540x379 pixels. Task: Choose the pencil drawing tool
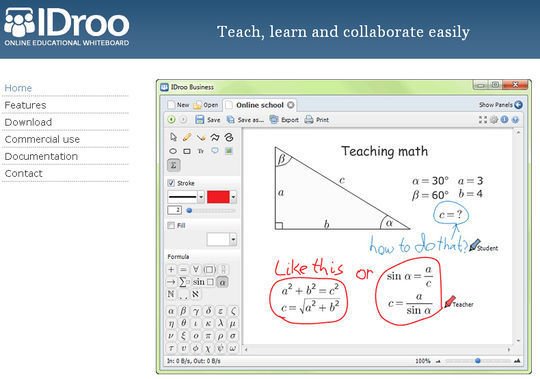[187, 137]
